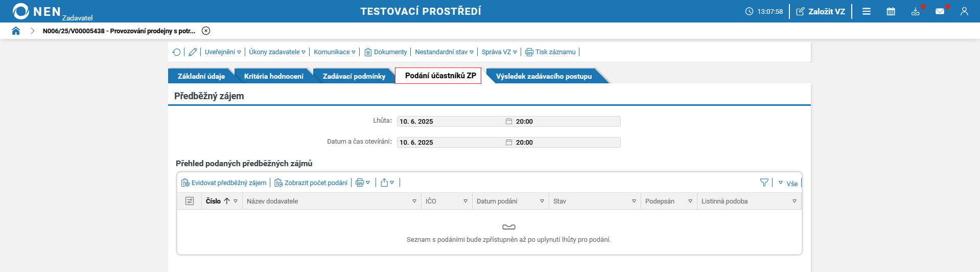Click the Založit VZ button
Image resolution: width=980 pixels, height=272 pixels.
coord(821,11)
